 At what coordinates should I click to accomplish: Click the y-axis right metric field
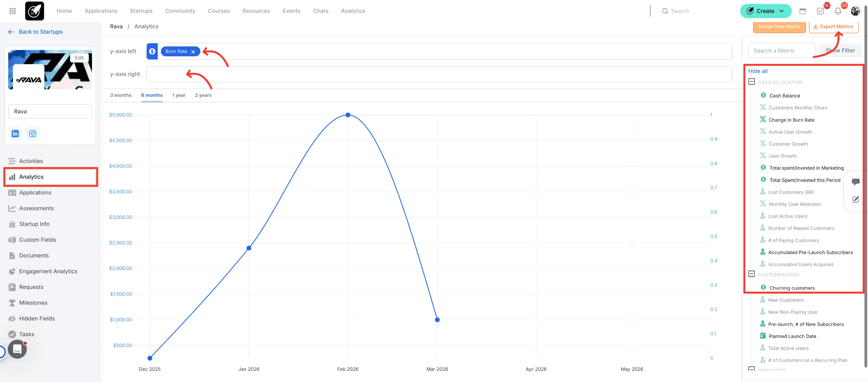[x=439, y=74]
